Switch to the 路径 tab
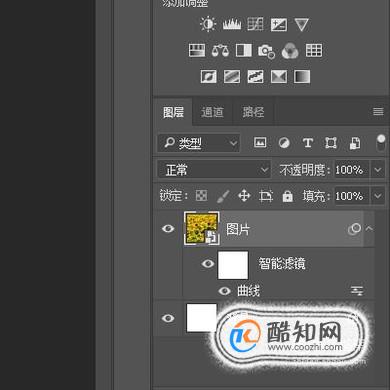The height and width of the screenshot is (390, 390). [x=253, y=112]
